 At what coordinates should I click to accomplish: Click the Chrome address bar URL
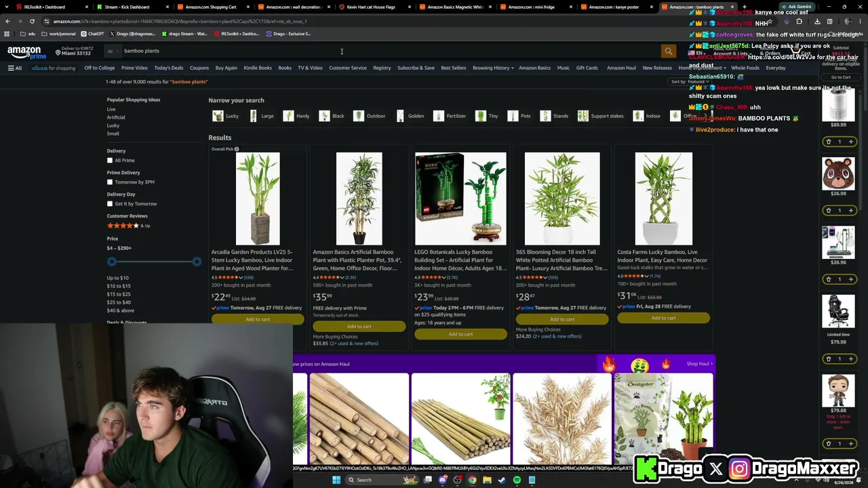point(180,21)
